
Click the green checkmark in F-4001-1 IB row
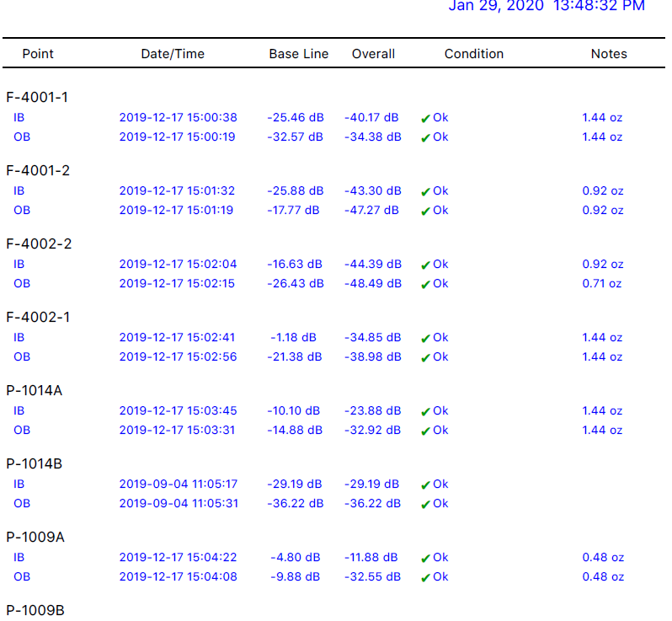[x=425, y=118]
